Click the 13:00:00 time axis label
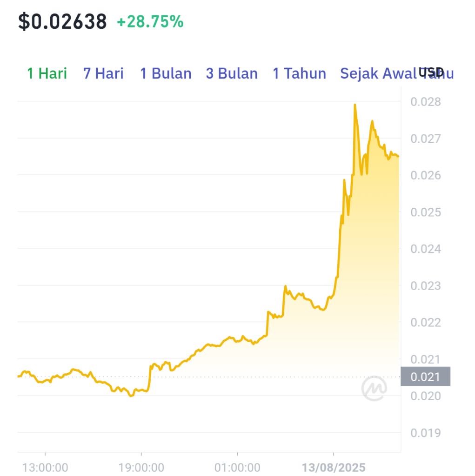Screen dimensions: 475x476 point(45,468)
